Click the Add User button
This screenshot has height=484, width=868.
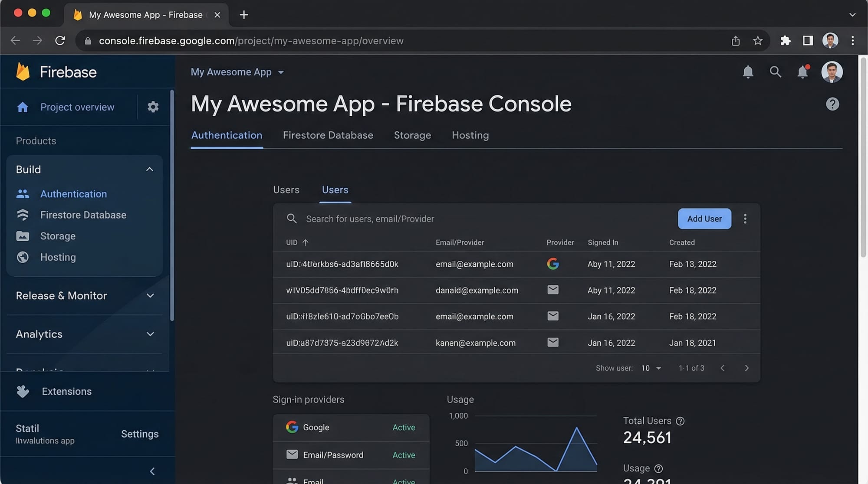pos(704,219)
